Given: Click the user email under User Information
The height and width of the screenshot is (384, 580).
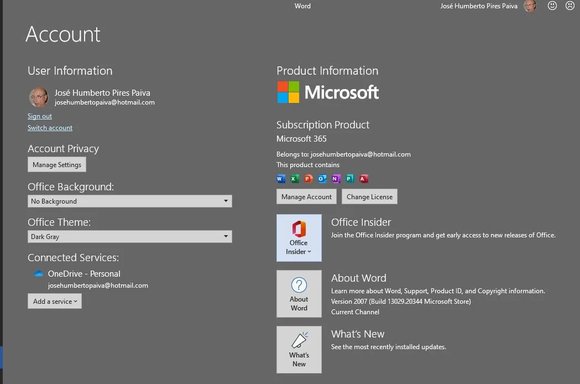Looking at the screenshot, I should pyautogui.click(x=105, y=102).
